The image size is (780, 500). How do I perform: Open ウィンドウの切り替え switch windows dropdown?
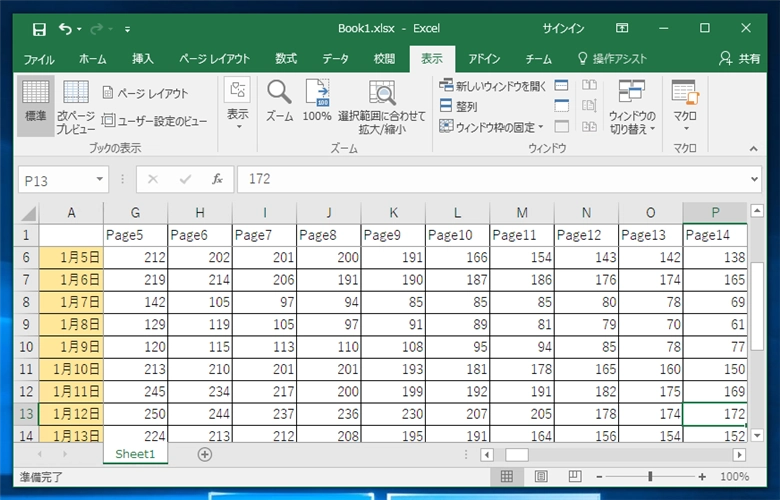[632, 106]
